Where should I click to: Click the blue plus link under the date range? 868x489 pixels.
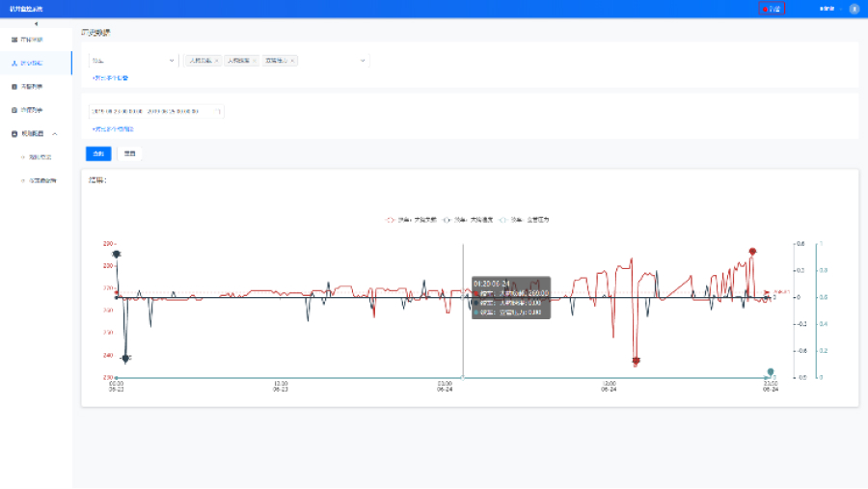point(113,129)
